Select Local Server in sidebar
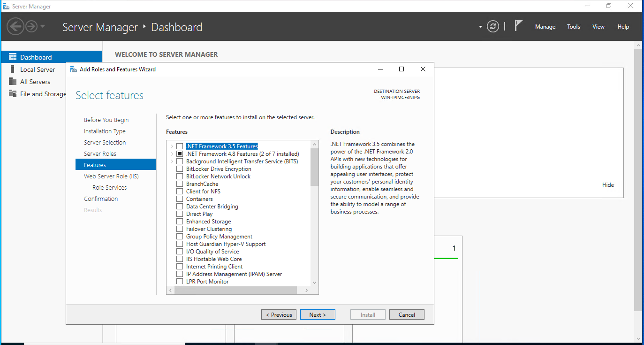This screenshot has width=644, height=345. coord(38,69)
